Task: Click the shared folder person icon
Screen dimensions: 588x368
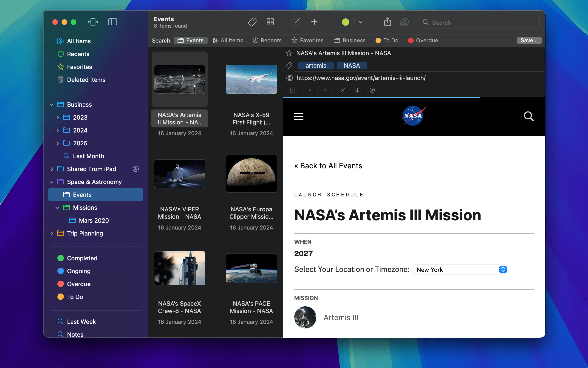Action: 136,169
